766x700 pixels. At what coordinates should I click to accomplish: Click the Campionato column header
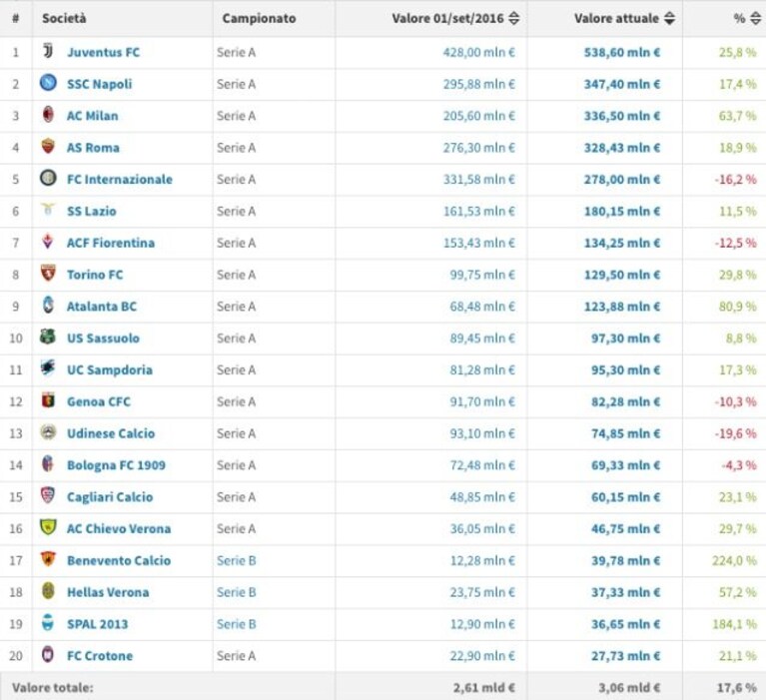pyautogui.click(x=259, y=19)
